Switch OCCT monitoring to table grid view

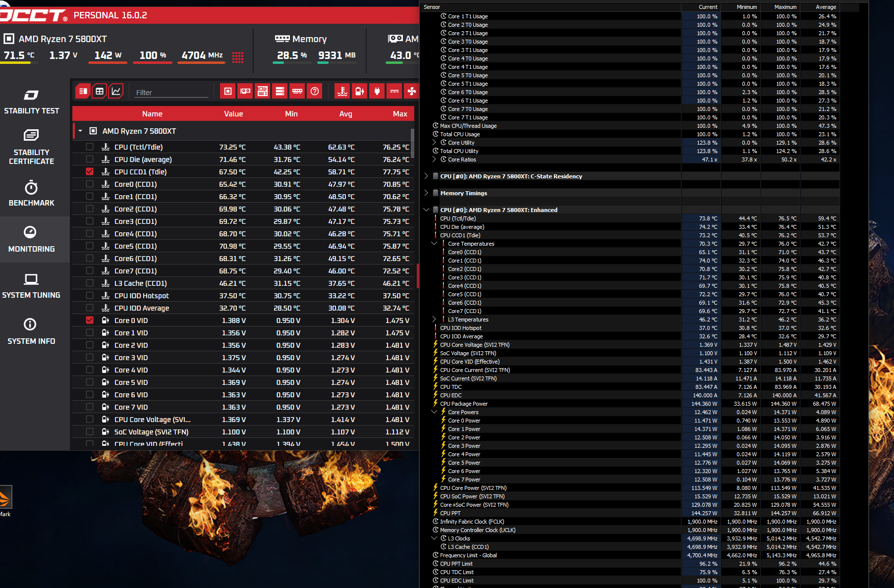pos(100,91)
